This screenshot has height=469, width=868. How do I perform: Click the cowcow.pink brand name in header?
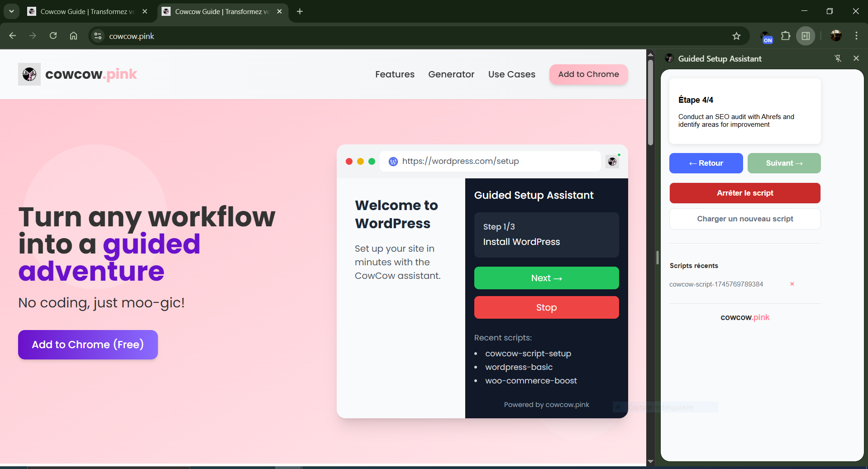tap(91, 74)
